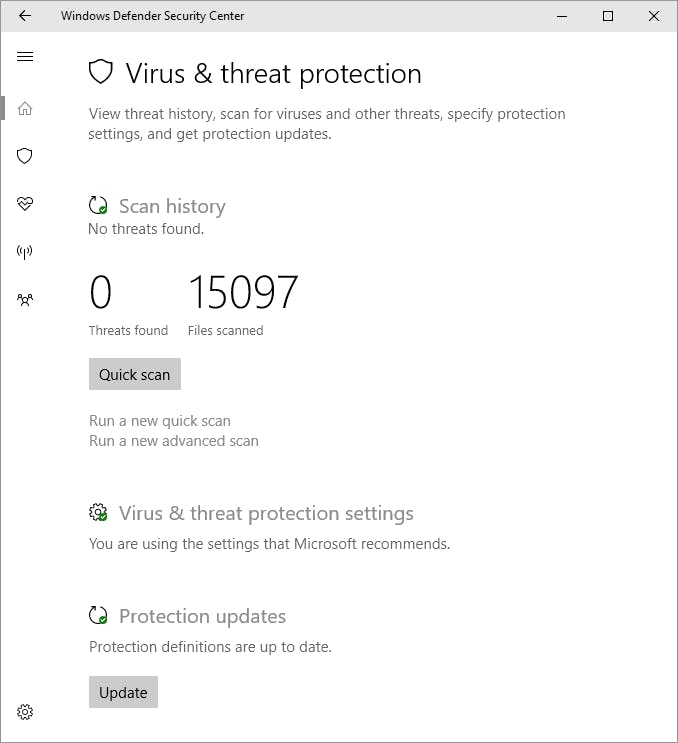Open the Protection updates heading
Image resolution: width=678 pixels, height=743 pixels.
click(202, 616)
